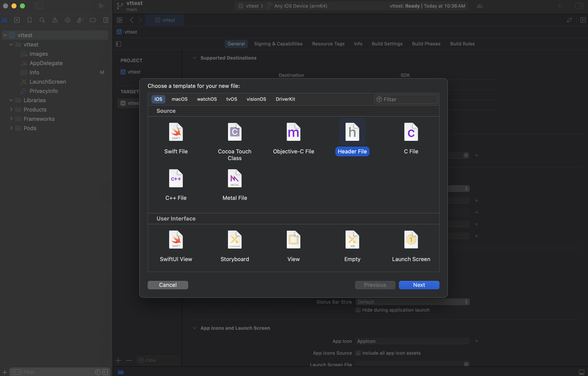Select the Storyboard template
The width and height of the screenshot is (588, 376).
pos(235,246)
